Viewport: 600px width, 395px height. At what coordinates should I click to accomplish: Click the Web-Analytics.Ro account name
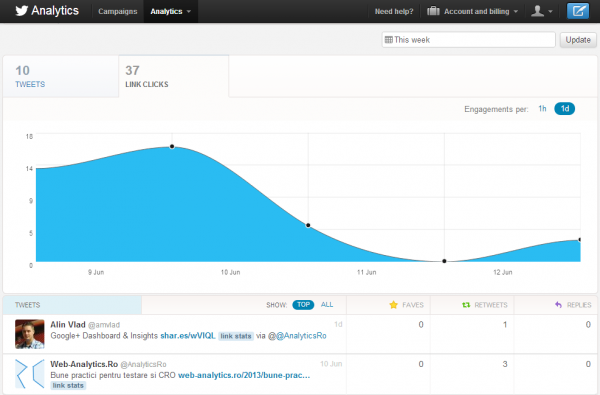coord(84,364)
